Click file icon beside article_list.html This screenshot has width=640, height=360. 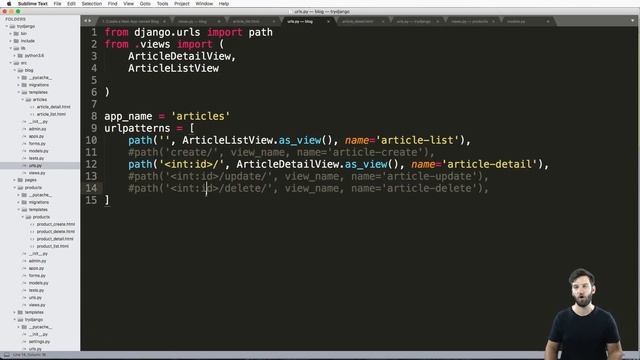click(x=32, y=114)
